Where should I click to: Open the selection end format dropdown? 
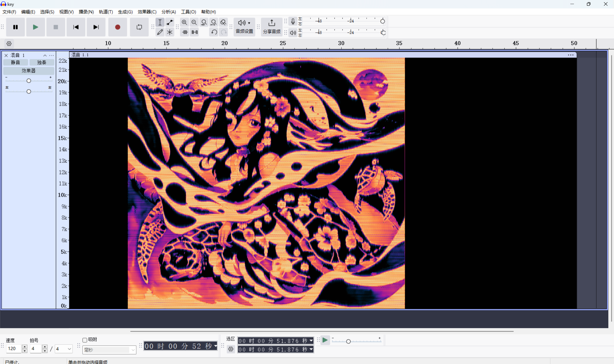(311, 349)
